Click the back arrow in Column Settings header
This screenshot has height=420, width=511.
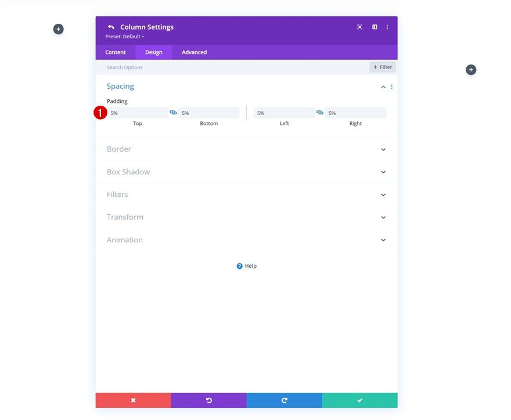tap(110, 27)
